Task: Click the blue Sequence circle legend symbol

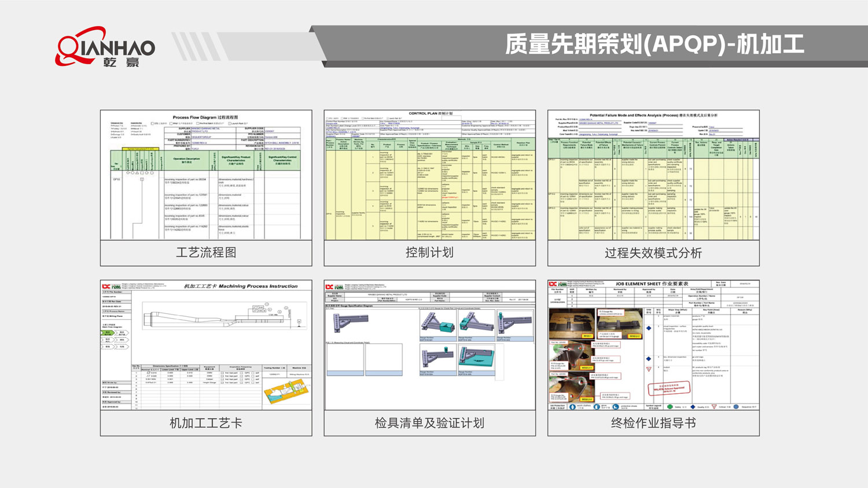Action: 735,406
